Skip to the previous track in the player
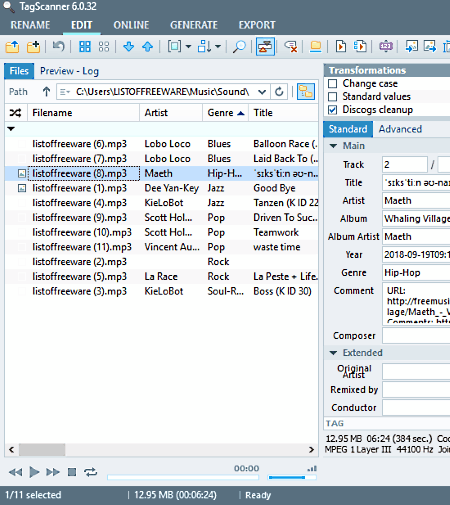The height and width of the screenshot is (505, 450). [15, 472]
